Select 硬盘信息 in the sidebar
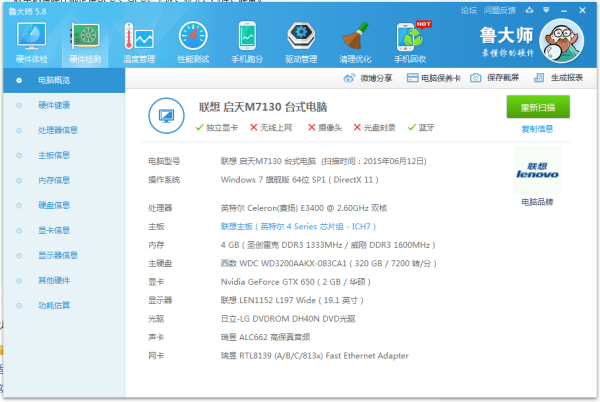This screenshot has width=600, height=402. (64, 205)
